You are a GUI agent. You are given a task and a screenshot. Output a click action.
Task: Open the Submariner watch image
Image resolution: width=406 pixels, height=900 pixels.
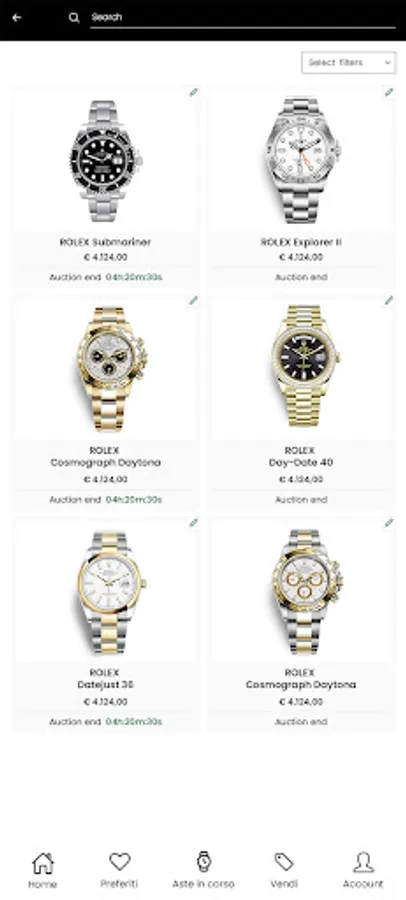pos(106,161)
